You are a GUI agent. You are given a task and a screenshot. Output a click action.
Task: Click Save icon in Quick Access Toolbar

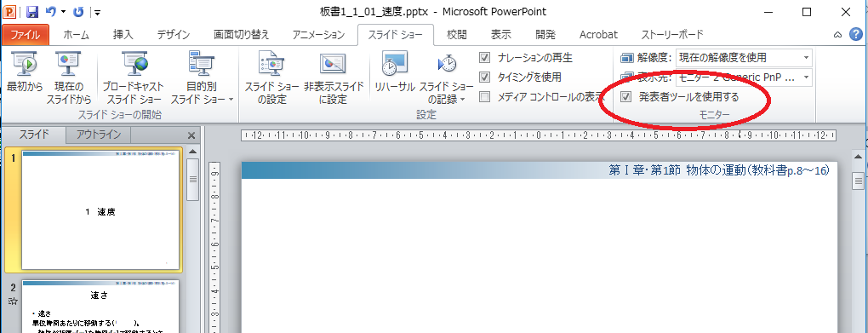click(31, 12)
